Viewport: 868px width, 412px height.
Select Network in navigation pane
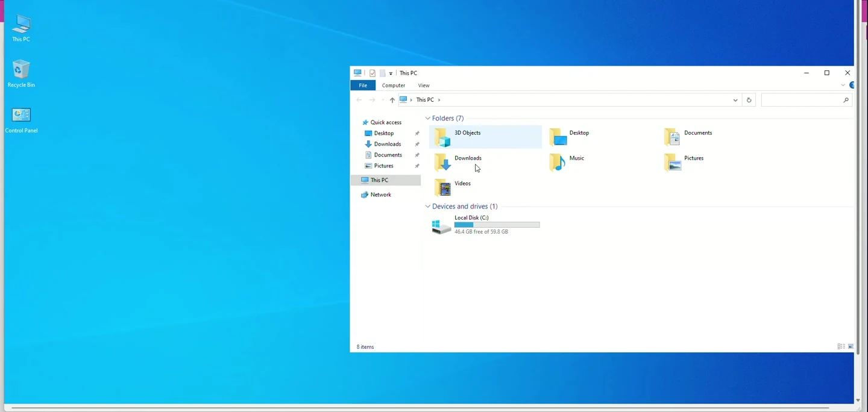tap(381, 195)
